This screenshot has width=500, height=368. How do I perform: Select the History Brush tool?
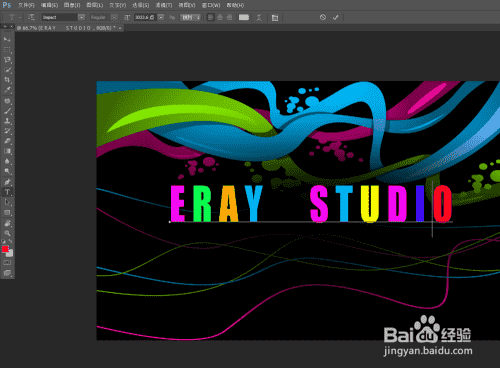tap(7, 131)
